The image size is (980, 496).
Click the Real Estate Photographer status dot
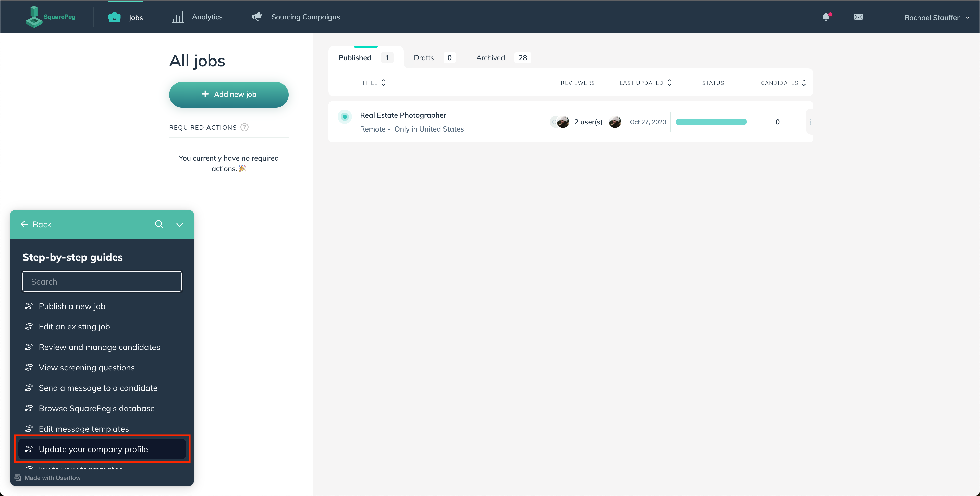point(345,116)
